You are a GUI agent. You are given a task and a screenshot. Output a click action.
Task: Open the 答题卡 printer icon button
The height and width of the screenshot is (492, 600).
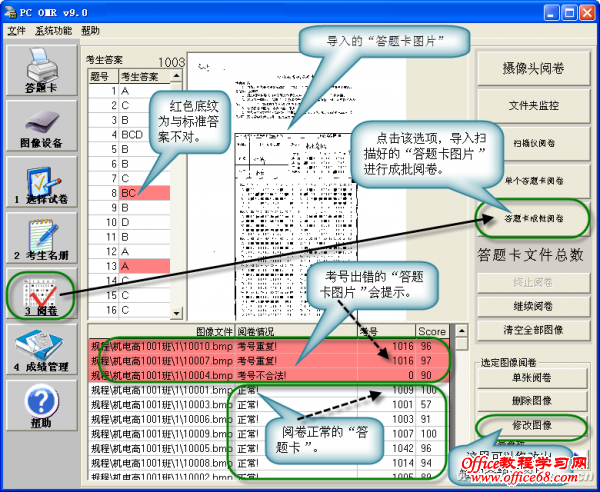coord(41,70)
